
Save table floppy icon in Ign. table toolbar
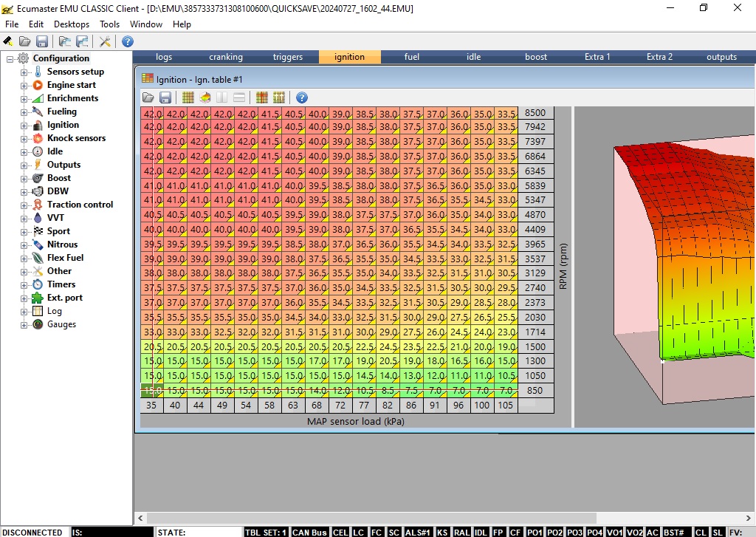[x=165, y=98]
